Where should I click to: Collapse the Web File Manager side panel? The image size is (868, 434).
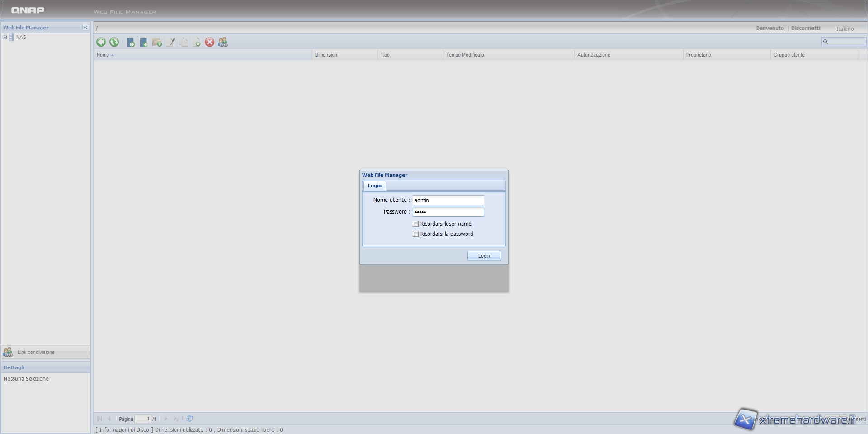tap(85, 28)
